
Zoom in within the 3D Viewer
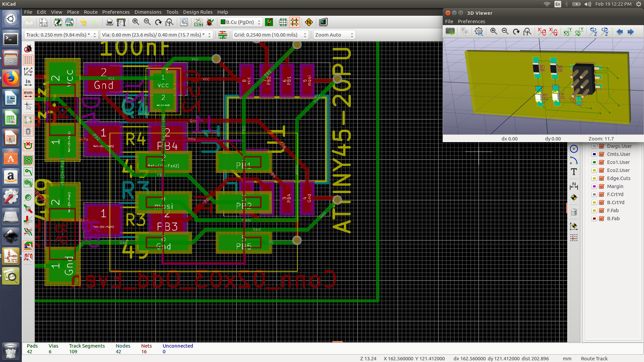(493, 32)
